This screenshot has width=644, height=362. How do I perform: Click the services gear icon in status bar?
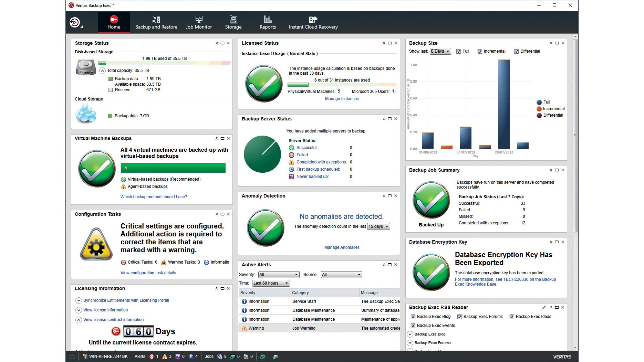[262, 356]
